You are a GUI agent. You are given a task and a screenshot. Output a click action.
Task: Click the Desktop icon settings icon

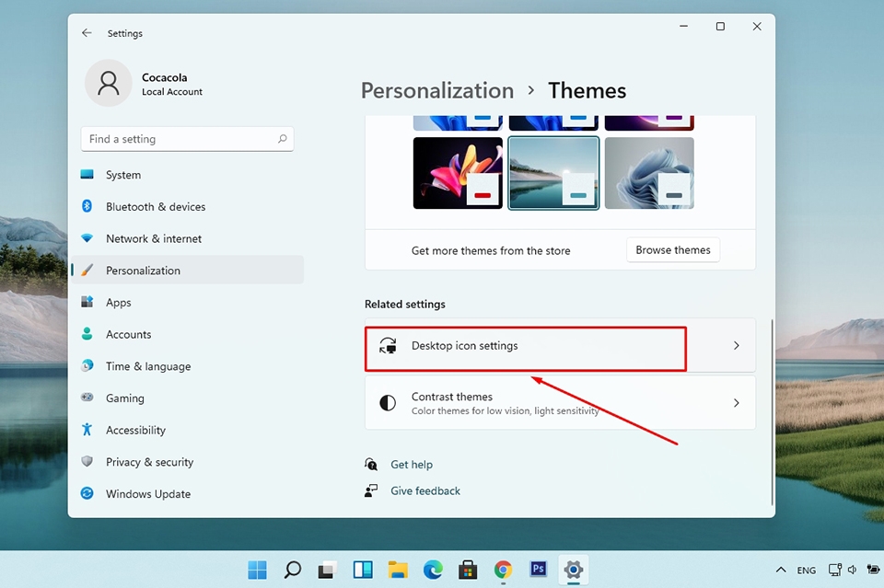click(387, 347)
